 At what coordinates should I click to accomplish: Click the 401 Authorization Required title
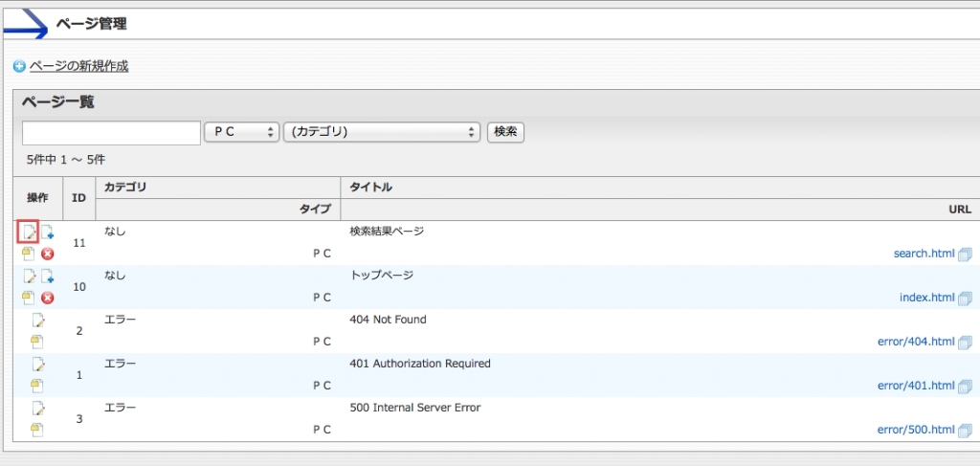[x=420, y=363]
